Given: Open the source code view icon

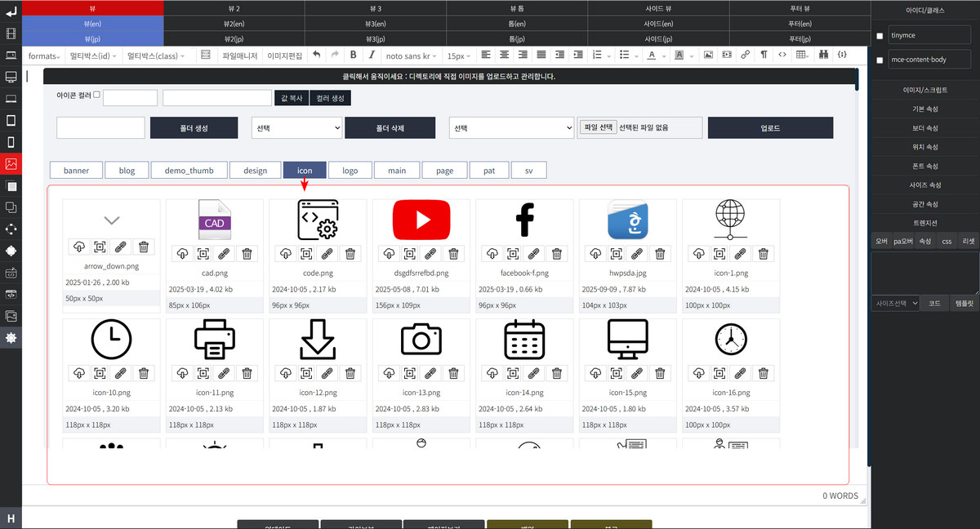Looking at the screenshot, I should pyautogui.click(x=782, y=56).
